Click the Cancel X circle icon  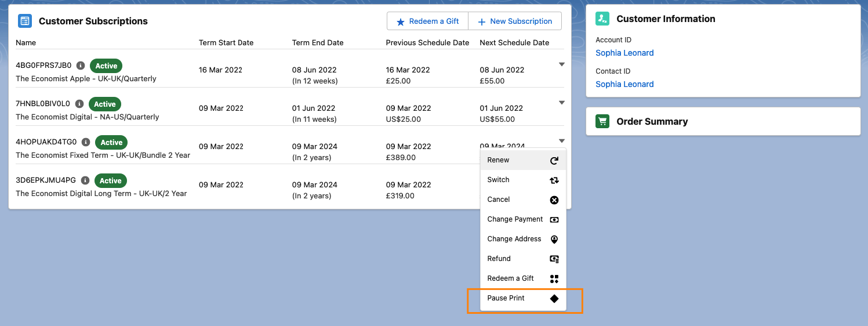[554, 200]
